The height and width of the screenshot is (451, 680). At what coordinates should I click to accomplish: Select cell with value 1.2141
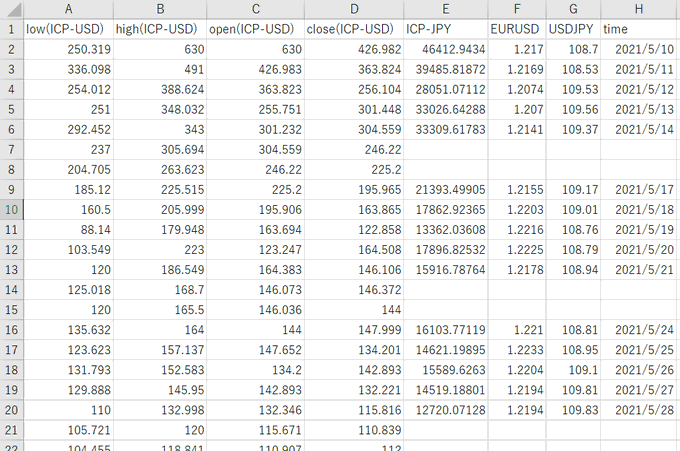click(517, 130)
